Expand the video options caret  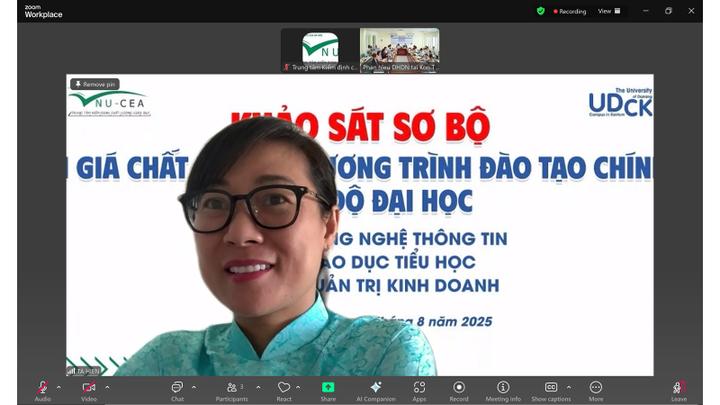107,388
